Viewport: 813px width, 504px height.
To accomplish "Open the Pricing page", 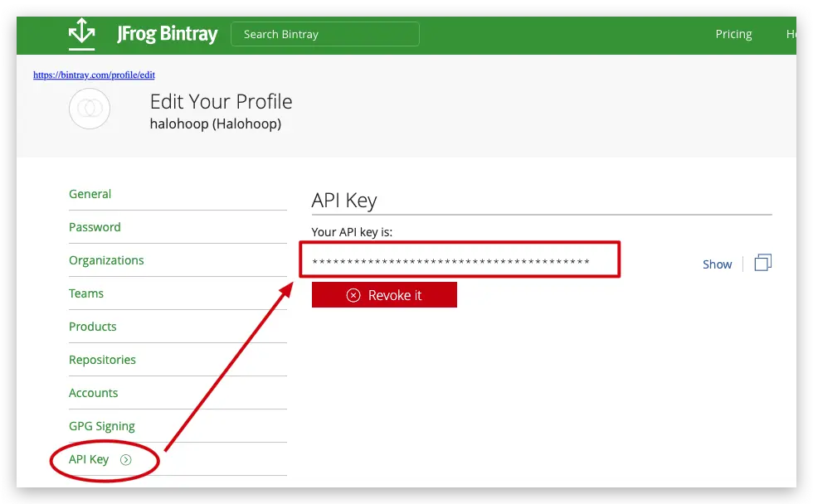I will point(733,34).
